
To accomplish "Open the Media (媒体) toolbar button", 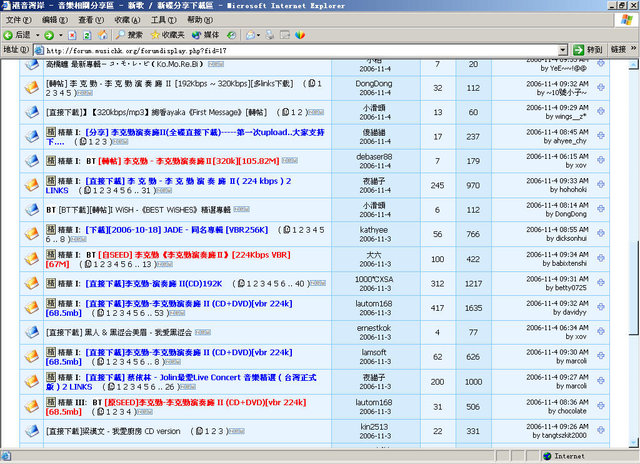I will [213, 34].
